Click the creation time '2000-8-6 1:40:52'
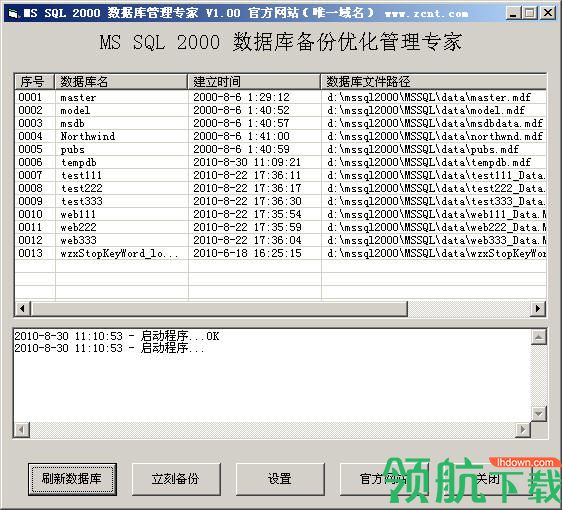562x510 pixels. 241,110
